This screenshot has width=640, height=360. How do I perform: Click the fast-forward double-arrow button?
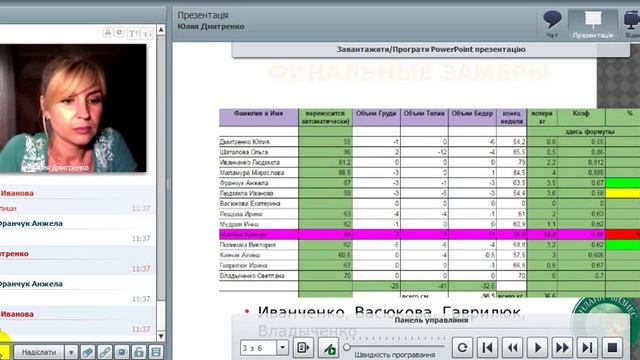[x=562, y=348]
